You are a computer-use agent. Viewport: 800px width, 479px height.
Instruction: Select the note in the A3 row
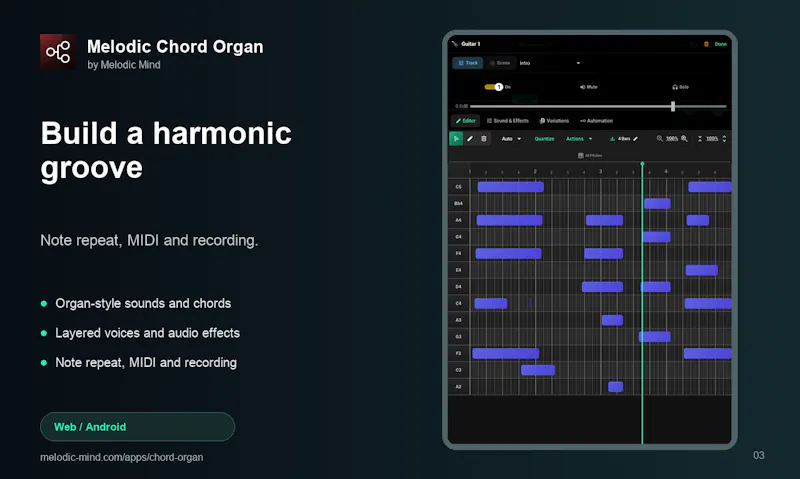tap(612, 320)
